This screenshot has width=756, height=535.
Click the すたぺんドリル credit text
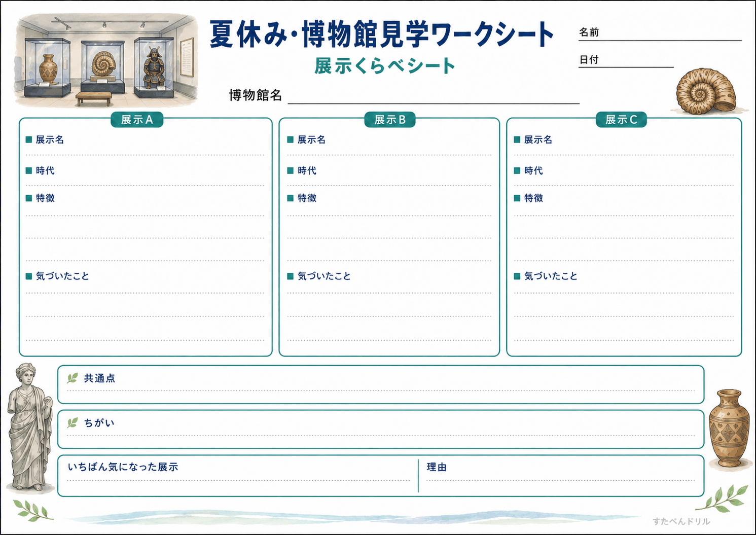pos(681,521)
